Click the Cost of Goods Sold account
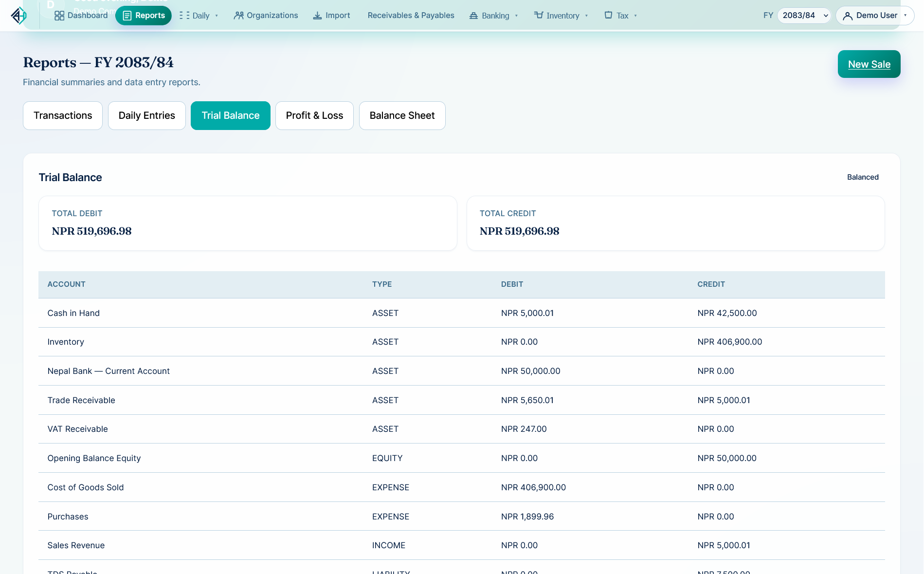The image size is (924, 574). tap(86, 487)
